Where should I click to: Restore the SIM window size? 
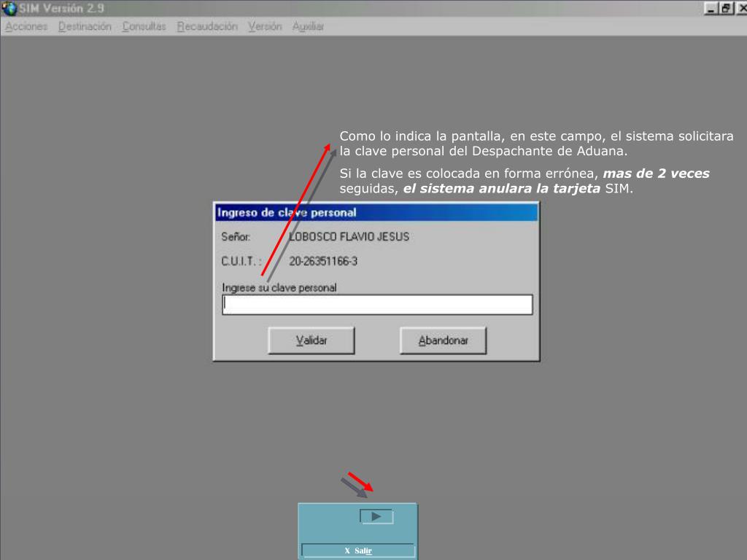pos(726,8)
